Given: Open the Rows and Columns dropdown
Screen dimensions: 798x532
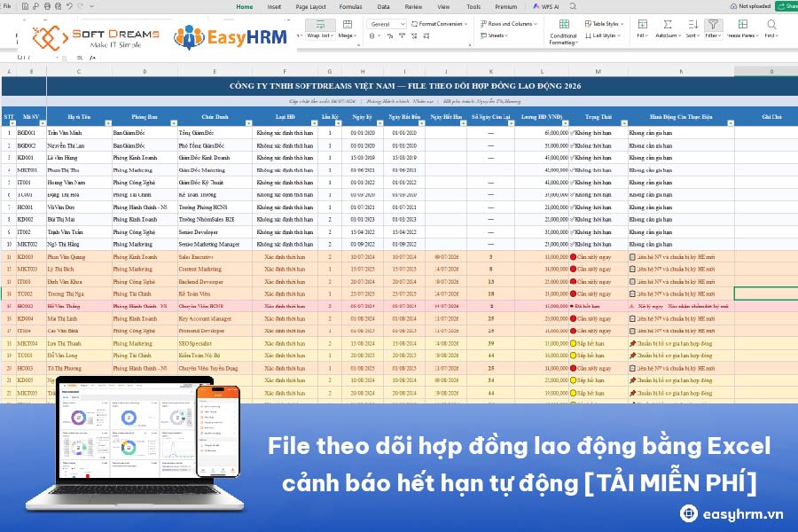Looking at the screenshot, I should [x=508, y=24].
